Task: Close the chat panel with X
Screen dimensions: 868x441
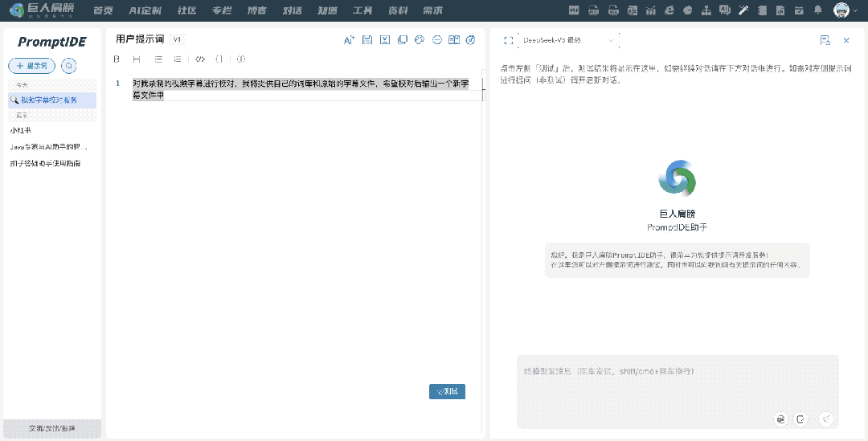Action: pos(846,40)
